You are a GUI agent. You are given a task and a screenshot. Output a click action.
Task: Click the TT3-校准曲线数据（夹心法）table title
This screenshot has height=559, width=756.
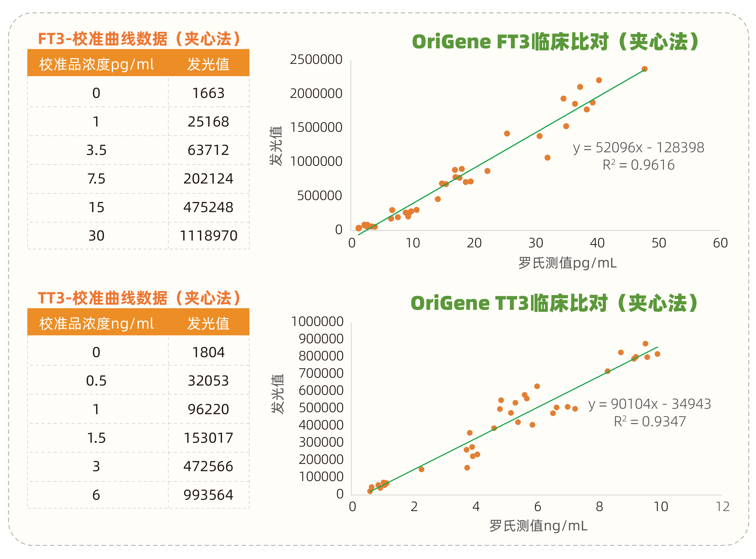tap(139, 298)
